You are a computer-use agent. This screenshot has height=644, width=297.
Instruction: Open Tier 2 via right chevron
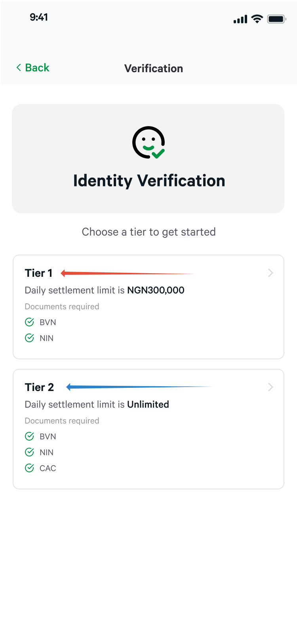click(x=270, y=387)
